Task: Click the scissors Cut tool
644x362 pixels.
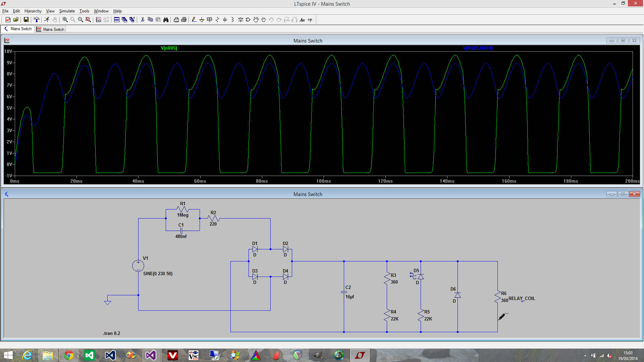Action: (x=143, y=20)
